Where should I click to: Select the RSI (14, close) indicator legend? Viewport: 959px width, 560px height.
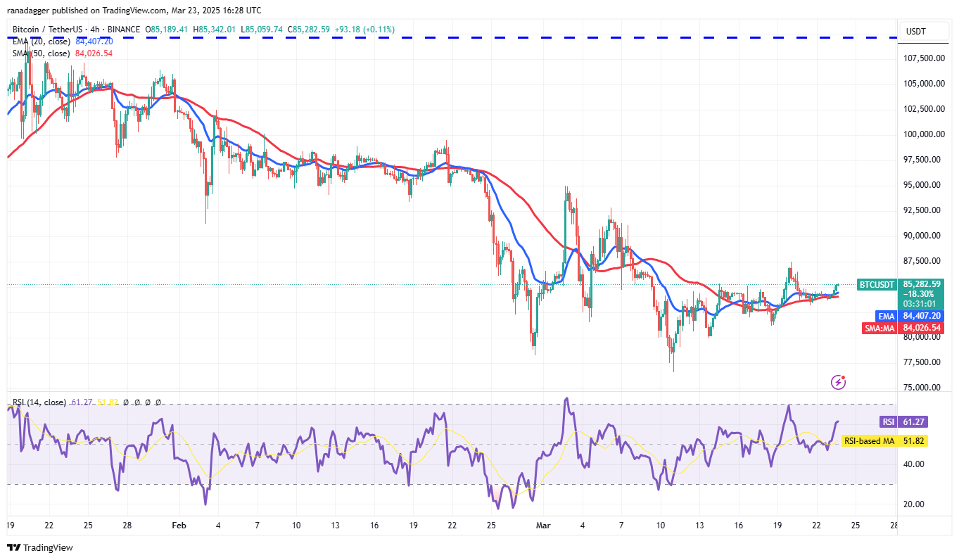tap(39, 402)
